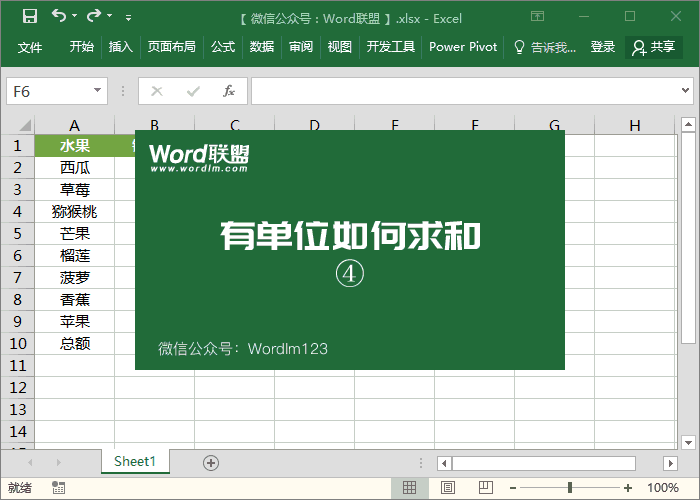This screenshot has height=500, width=700.
Task: Switch to Page Break Preview
Action: 486,488
